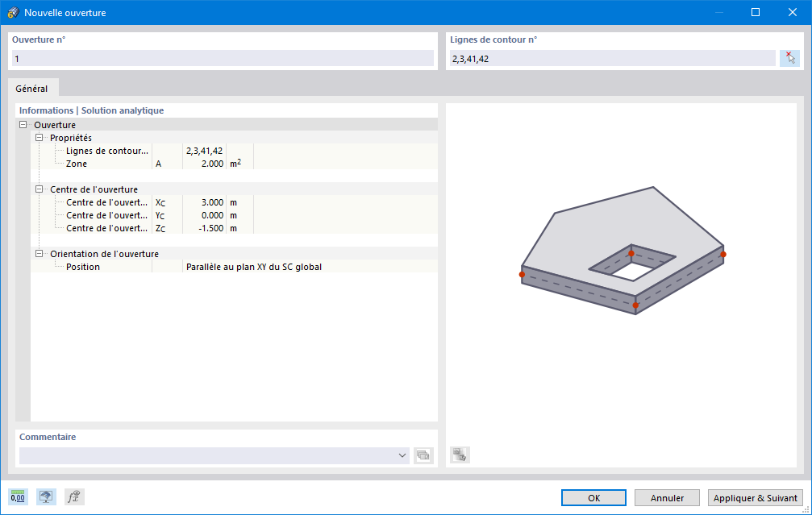The width and height of the screenshot is (812, 515).
Task: Confirm with the OK button
Action: coord(593,498)
